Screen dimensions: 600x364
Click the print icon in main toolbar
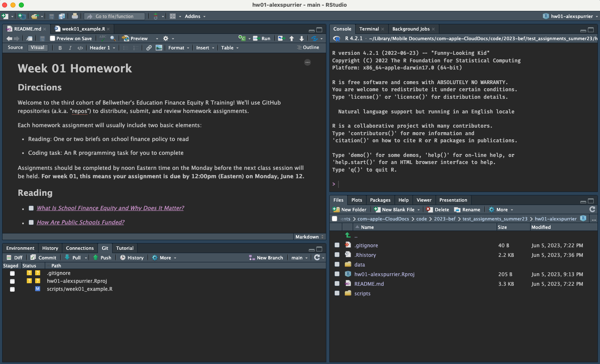coord(74,16)
